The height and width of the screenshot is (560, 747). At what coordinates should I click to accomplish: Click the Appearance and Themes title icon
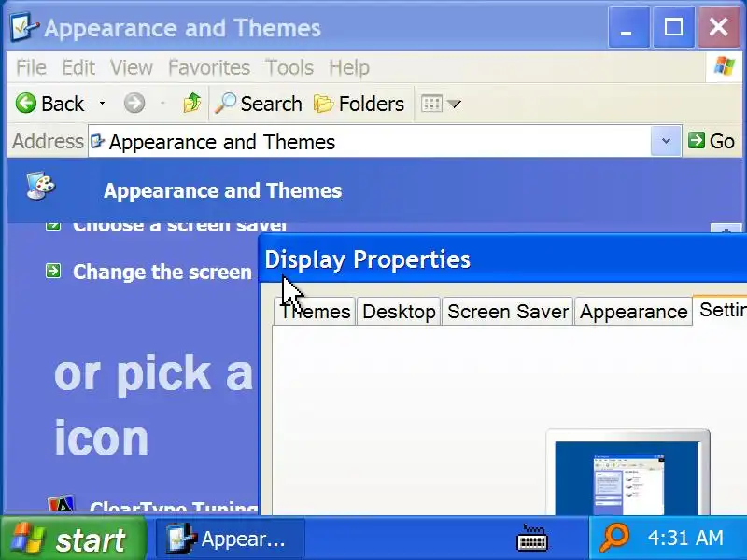tap(24, 28)
